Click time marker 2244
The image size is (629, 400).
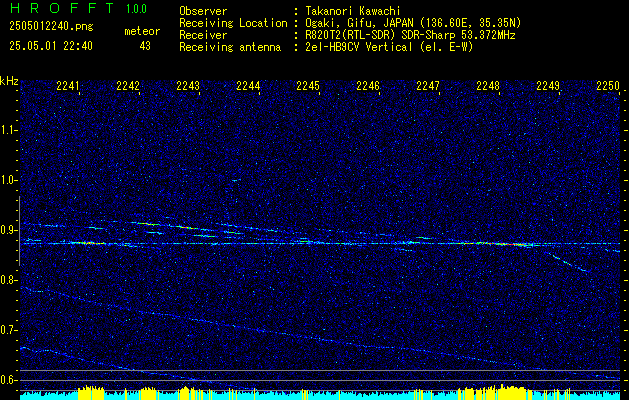click(x=248, y=86)
